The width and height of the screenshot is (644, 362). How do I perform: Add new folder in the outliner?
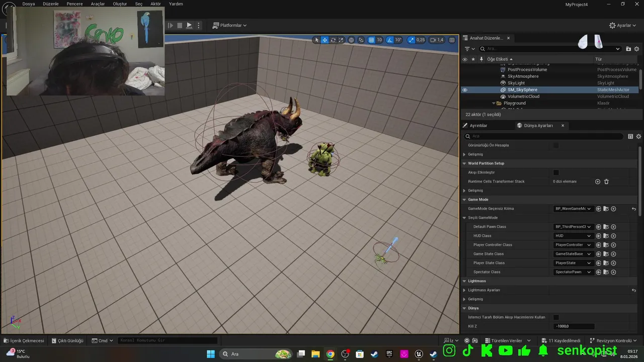tap(628, 49)
